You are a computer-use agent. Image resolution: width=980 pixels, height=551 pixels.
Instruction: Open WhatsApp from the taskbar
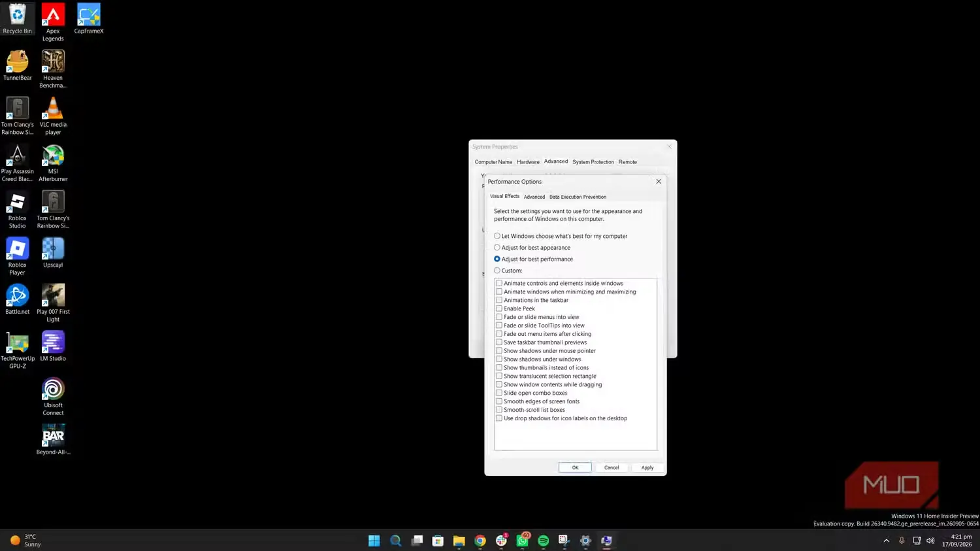[x=523, y=541]
